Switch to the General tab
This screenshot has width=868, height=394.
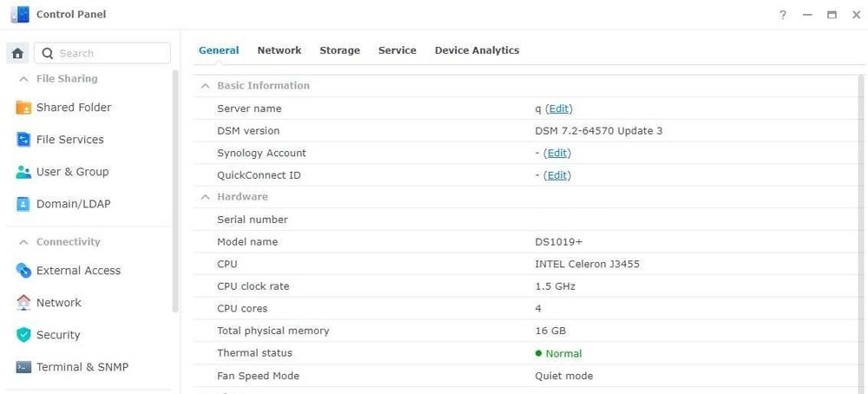tap(219, 50)
